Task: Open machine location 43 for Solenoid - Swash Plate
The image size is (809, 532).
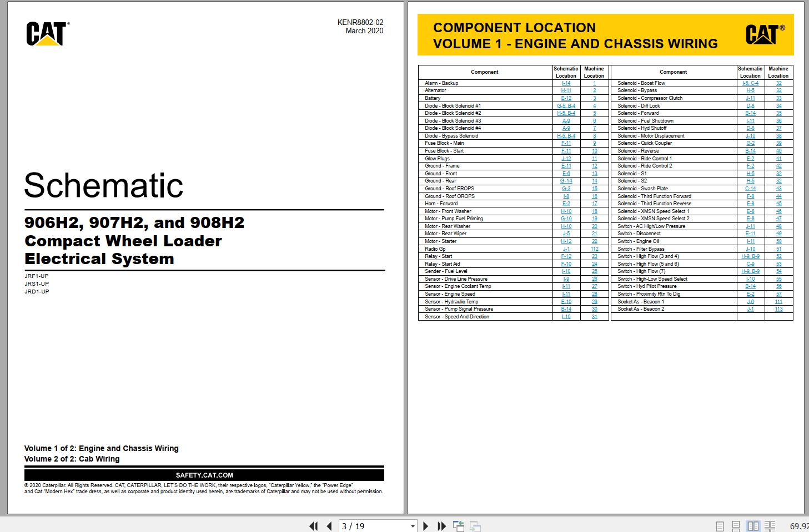Action: click(778, 189)
